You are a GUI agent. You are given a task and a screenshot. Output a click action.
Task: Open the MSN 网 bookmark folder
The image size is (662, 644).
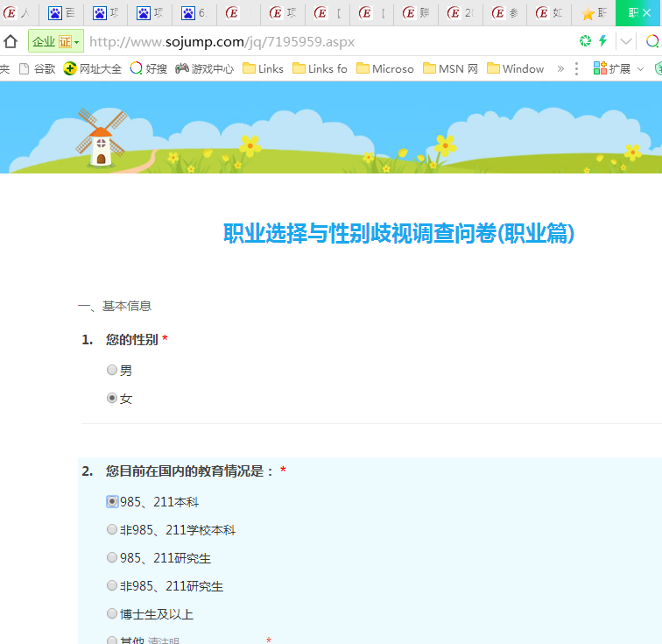(450, 69)
